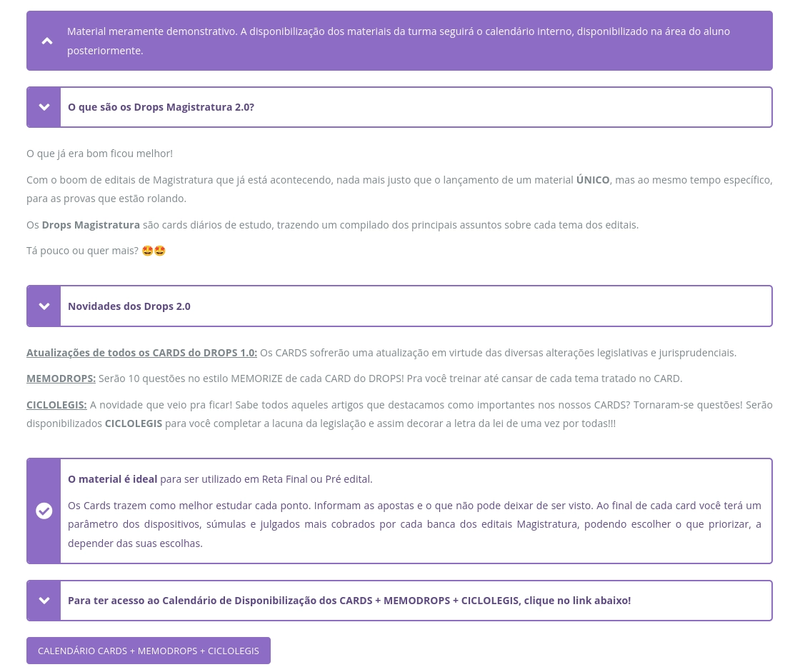Click the 'Os Cards trazem como melhor estudar' paragraph

click(414, 524)
